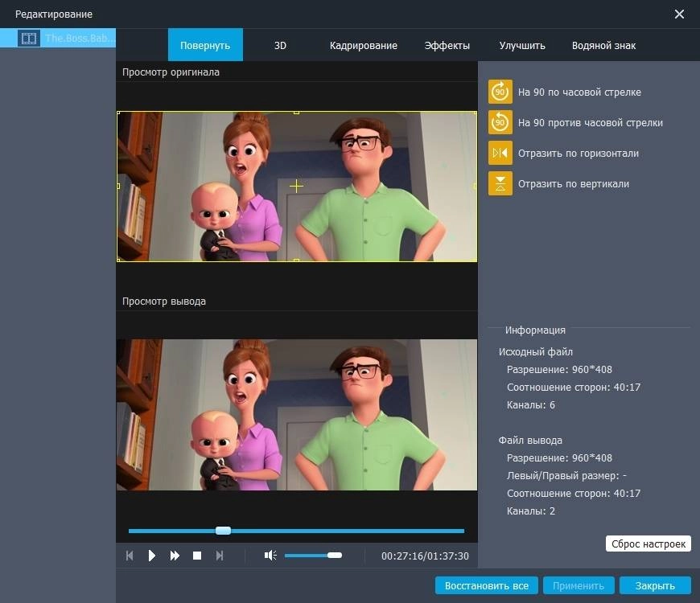Click the crosshair center in original preview
This screenshot has height=603, width=700.
pyautogui.click(x=296, y=186)
